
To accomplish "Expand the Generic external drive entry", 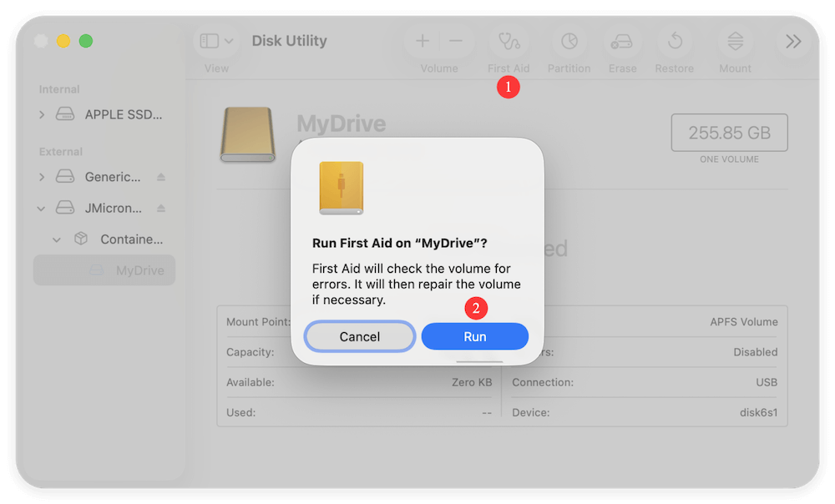I will point(43,177).
